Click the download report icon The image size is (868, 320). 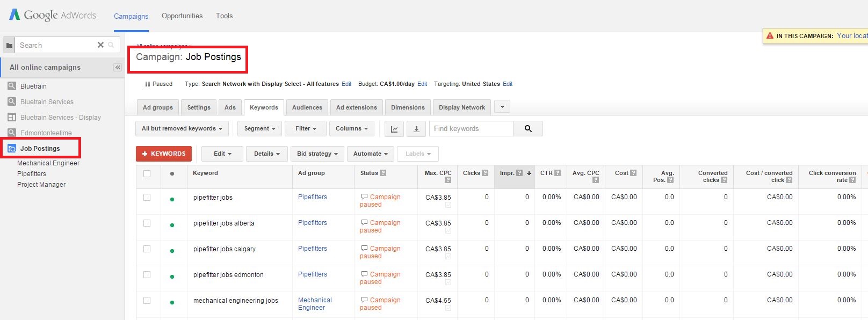416,129
